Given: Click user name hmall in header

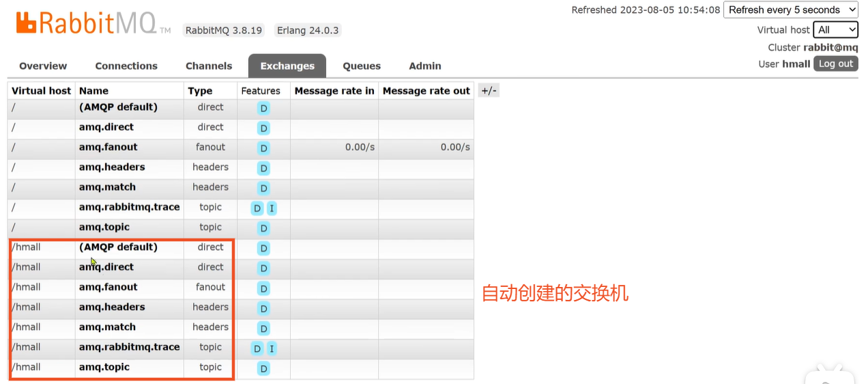Looking at the screenshot, I should [x=796, y=64].
